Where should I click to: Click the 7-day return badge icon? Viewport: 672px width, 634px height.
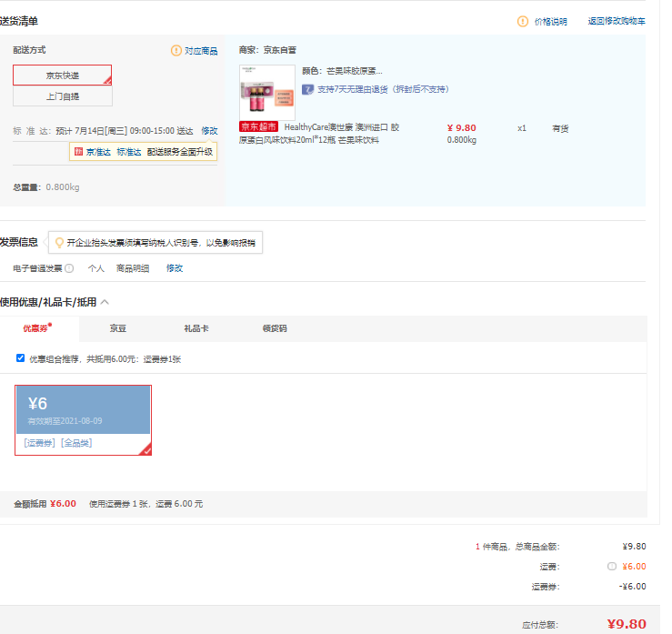[307, 89]
